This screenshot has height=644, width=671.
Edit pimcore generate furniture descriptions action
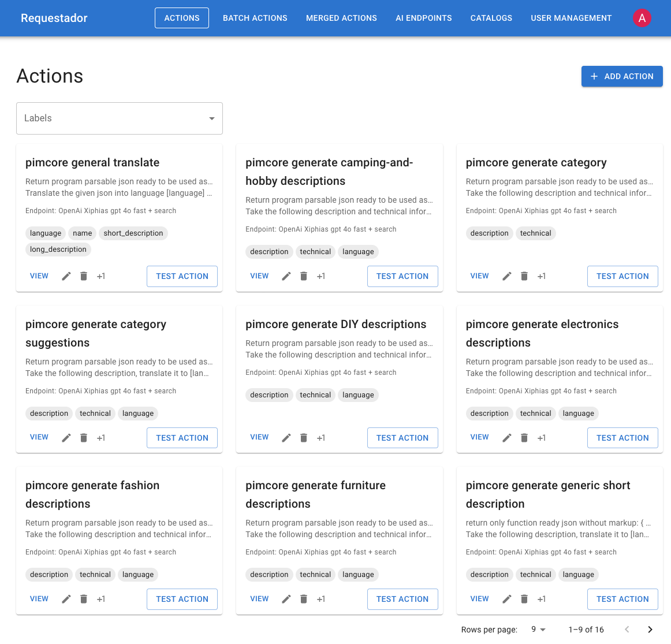(x=286, y=599)
